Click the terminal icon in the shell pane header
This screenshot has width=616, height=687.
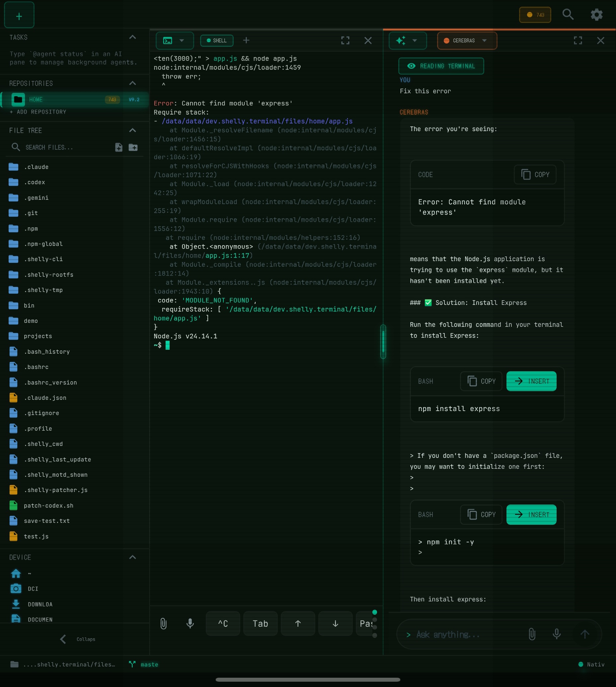pyautogui.click(x=168, y=40)
